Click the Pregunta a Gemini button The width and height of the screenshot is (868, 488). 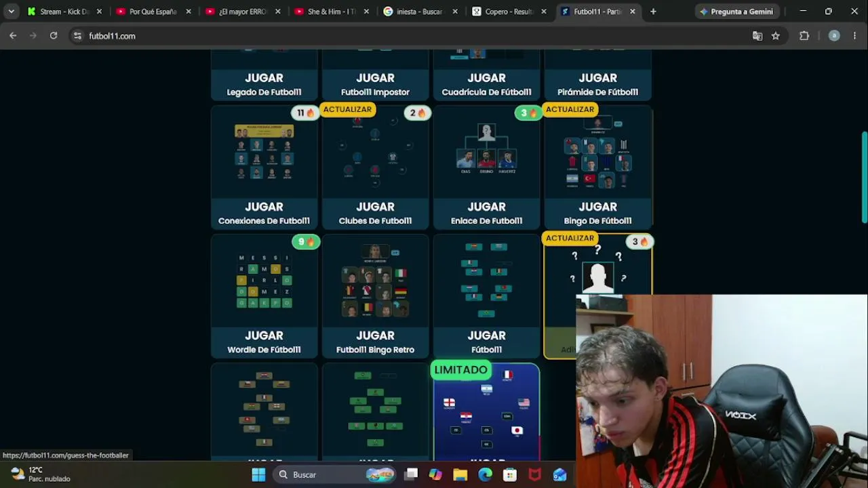tap(736, 12)
